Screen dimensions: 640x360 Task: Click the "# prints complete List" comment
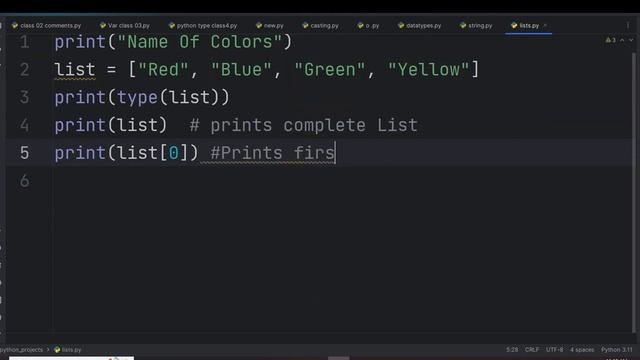(x=304, y=125)
